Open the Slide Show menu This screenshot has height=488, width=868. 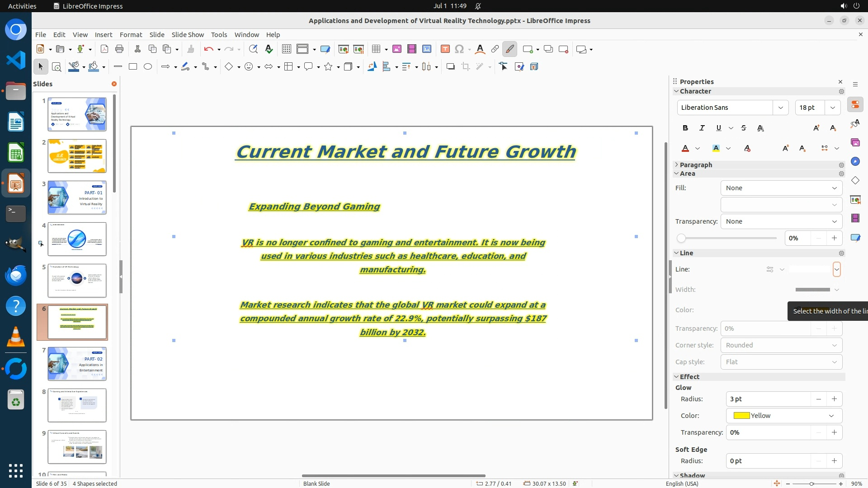click(x=188, y=35)
